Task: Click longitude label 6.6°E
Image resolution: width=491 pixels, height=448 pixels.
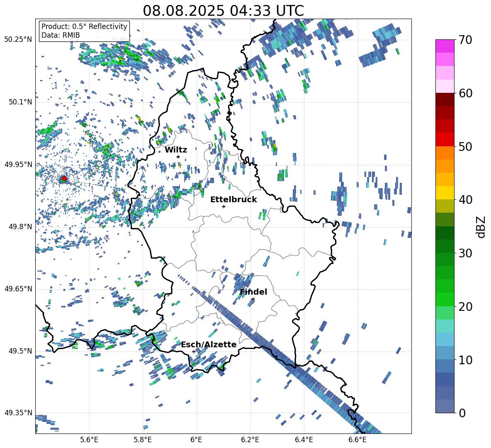Action: (357, 440)
